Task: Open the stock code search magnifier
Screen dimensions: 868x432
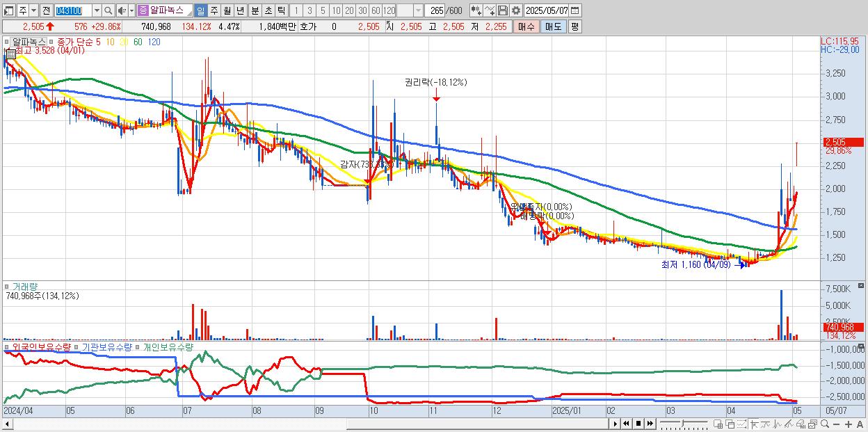Action: pos(108,10)
